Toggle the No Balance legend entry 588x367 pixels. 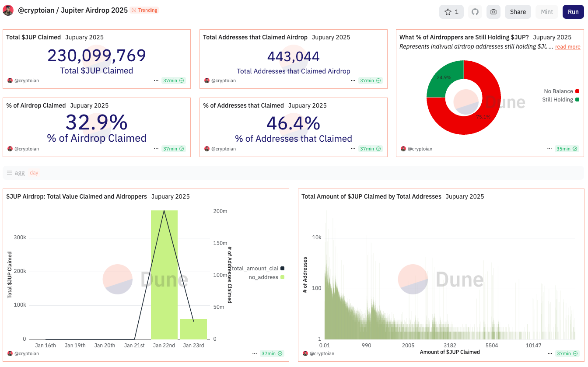click(x=562, y=91)
